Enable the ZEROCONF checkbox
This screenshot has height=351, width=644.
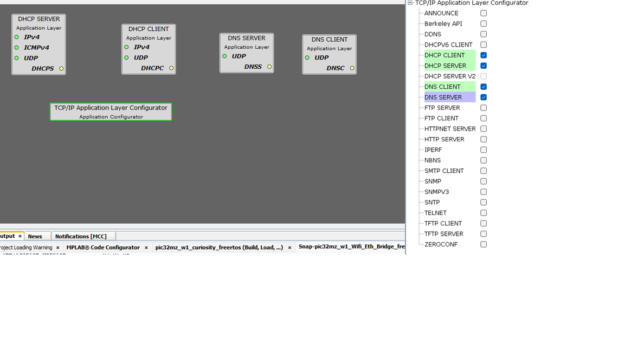point(484,244)
